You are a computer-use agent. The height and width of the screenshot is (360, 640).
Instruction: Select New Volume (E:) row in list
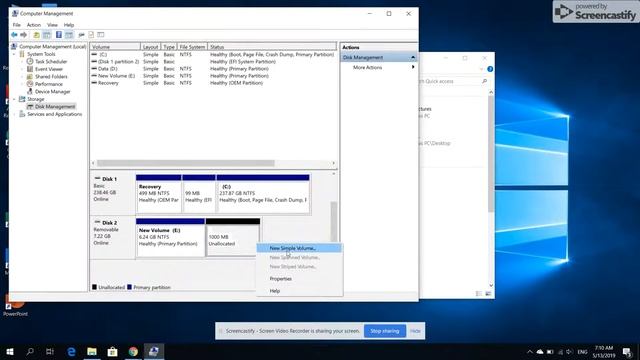[x=213, y=76]
